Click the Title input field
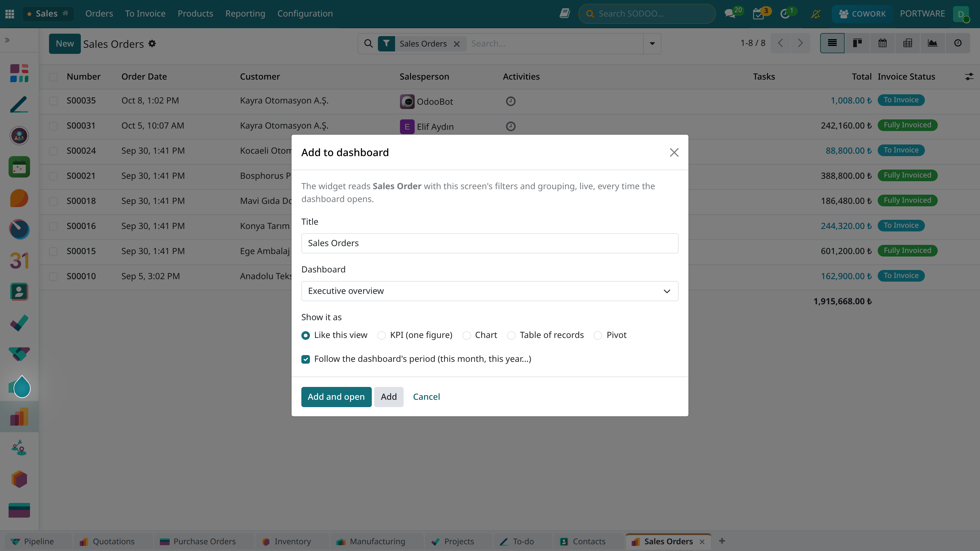 (x=490, y=243)
